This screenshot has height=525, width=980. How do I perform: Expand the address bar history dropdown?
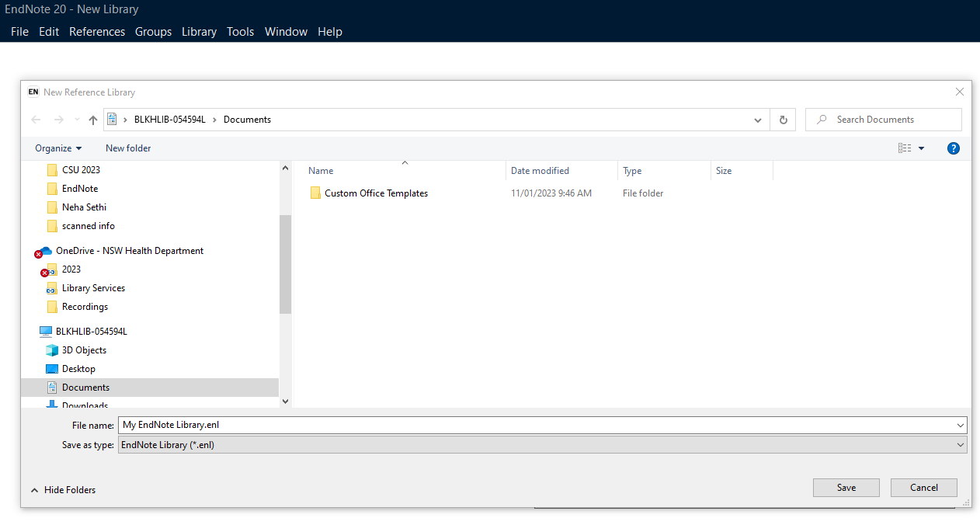(x=758, y=120)
